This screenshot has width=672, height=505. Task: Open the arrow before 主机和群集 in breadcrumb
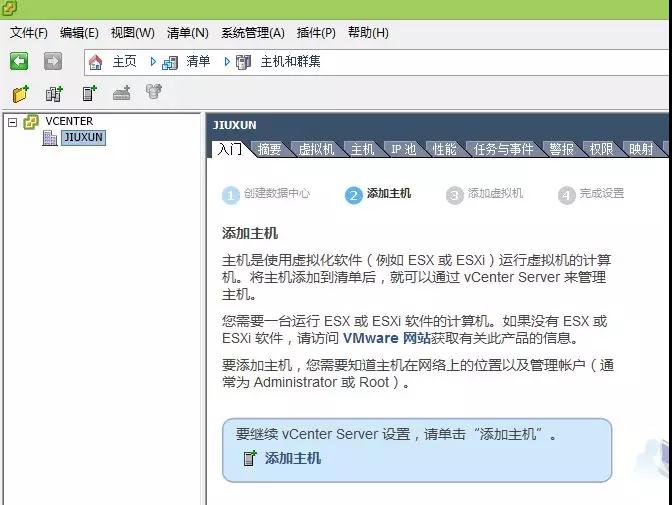(x=227, y=62)
